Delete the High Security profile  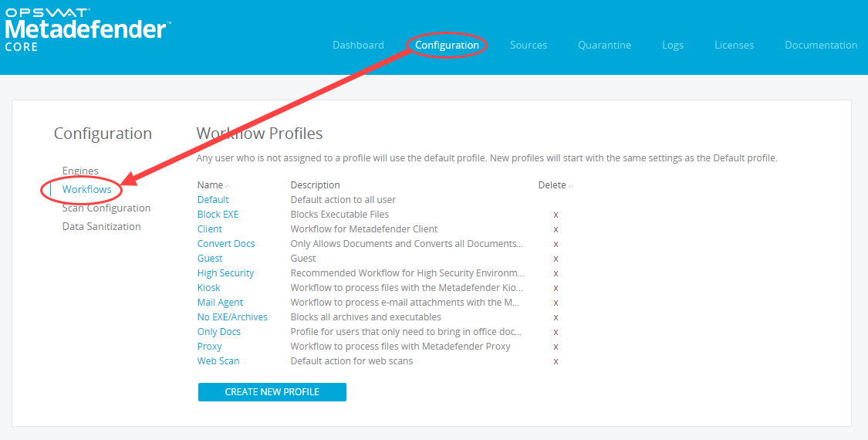tap(556, 274)
